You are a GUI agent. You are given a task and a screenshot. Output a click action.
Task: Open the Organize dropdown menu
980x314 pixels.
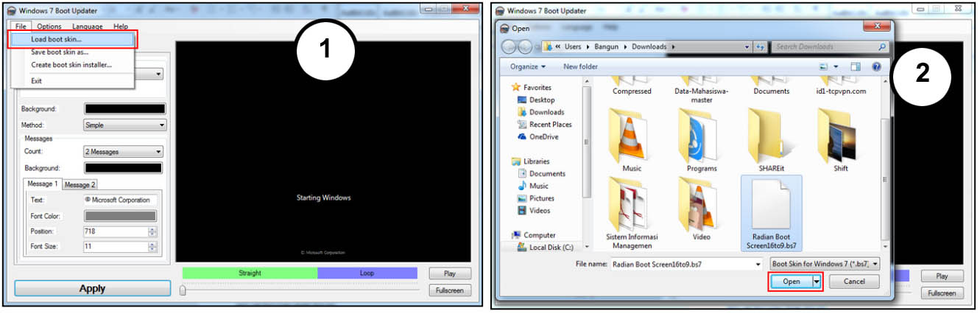point(528,66)
